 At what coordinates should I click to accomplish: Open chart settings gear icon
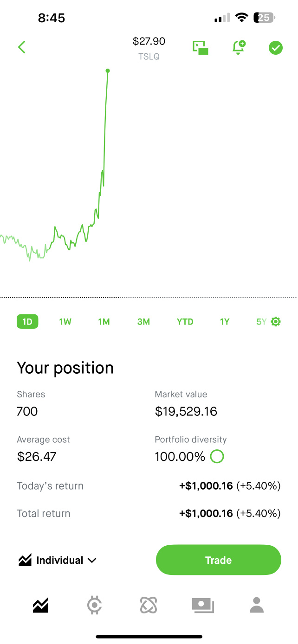click(276, 322)
